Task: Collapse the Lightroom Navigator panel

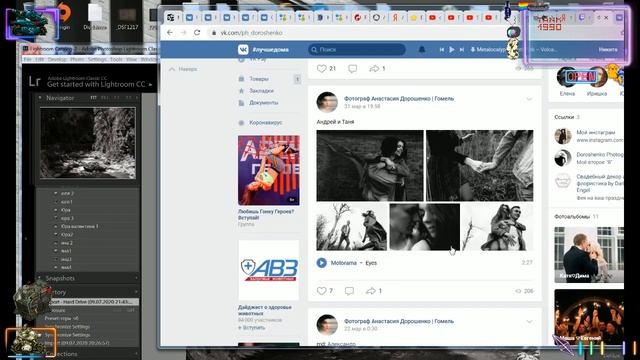Action: pyautogui.click(x=40, y=98)
